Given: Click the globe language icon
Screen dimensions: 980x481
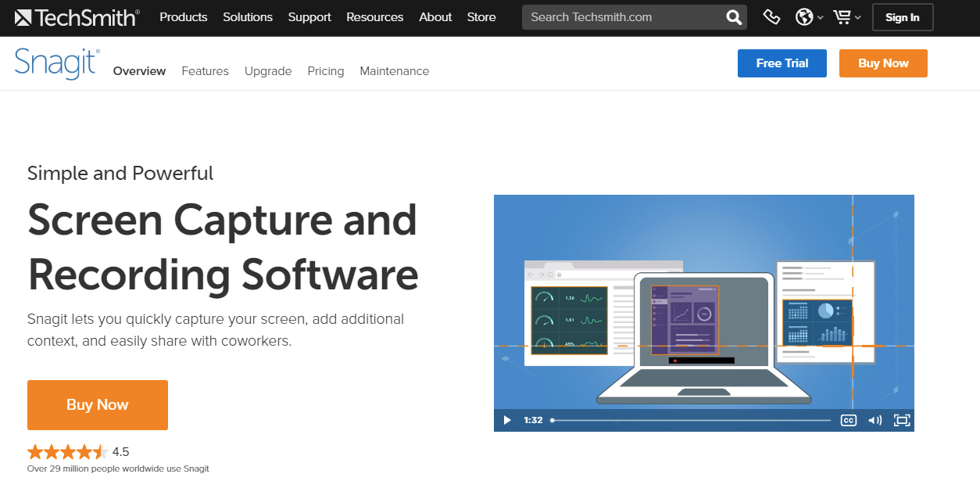Looking at the screenshot, I should (x=804, y=17).
